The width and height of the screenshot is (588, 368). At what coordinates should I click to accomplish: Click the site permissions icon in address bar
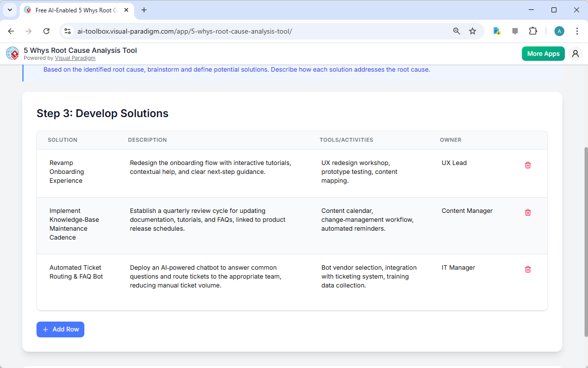[67, 31]
